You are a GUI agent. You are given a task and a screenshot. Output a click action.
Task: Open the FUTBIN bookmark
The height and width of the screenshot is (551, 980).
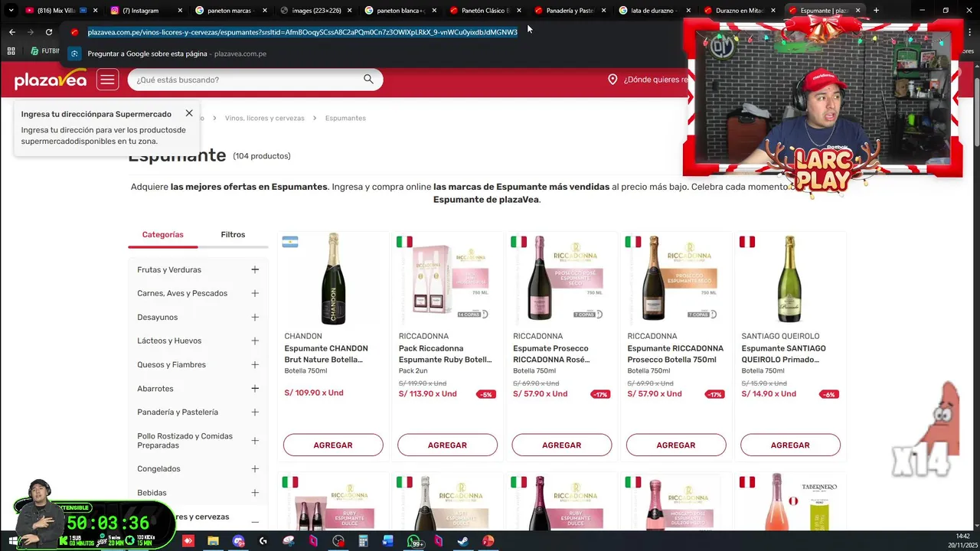point(44,51)
